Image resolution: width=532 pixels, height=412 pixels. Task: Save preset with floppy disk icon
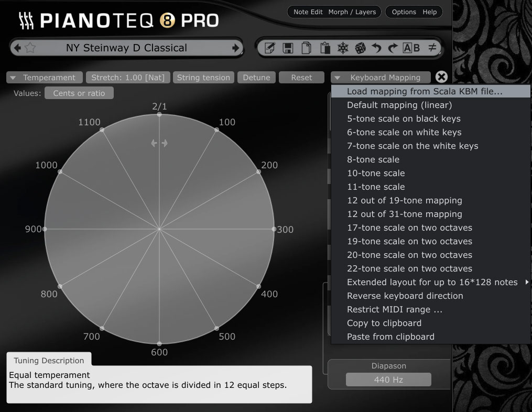coord(288,48)
